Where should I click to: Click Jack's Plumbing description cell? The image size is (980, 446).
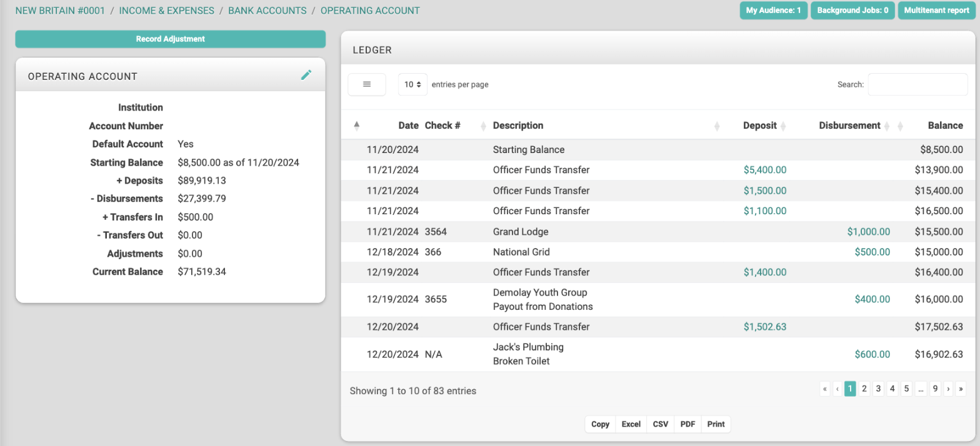click(x=528, y=347)
